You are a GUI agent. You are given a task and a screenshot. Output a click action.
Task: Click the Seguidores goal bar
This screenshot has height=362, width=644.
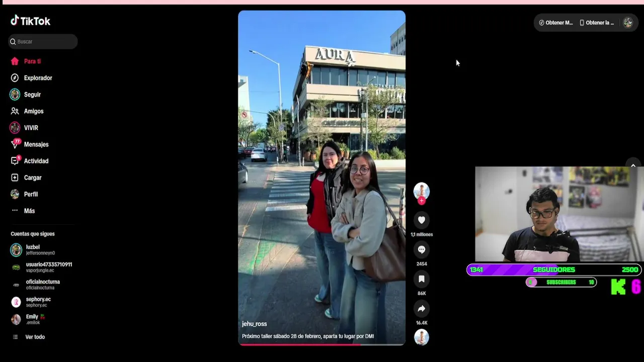click(x=554, y=269)
